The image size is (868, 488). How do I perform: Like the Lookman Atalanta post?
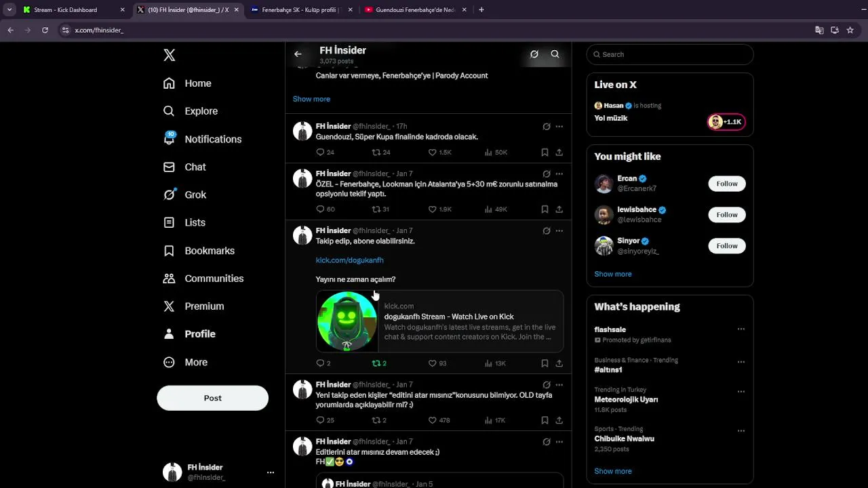point(439,209)
